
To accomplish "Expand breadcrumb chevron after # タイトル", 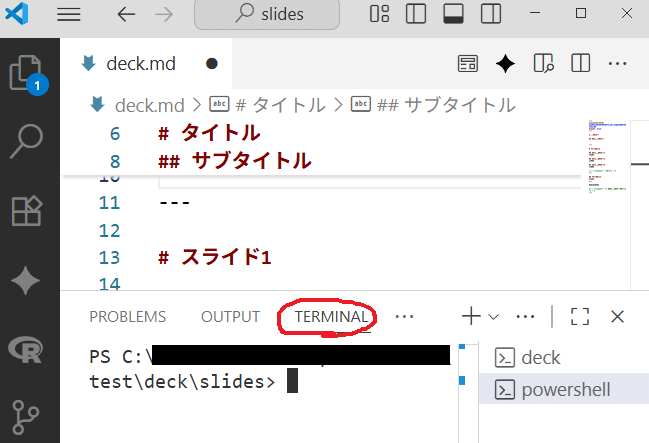I will [339, 105].
